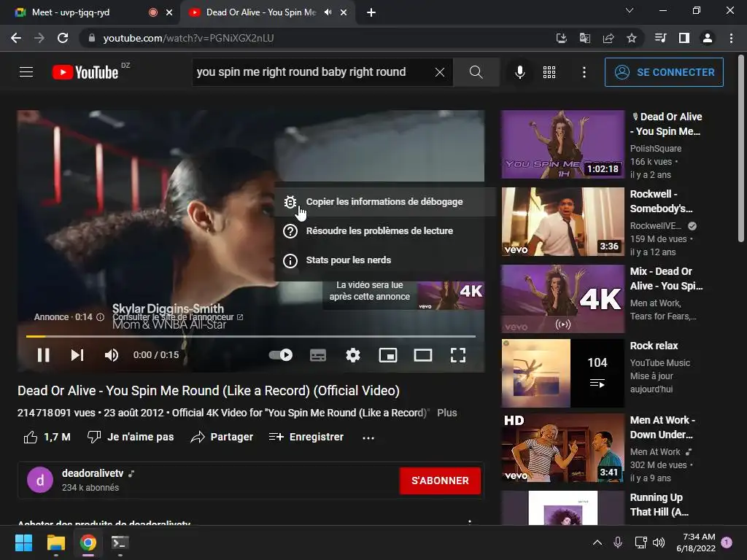Click the URL address bar
The width and height of the screenshot is (747, 560).
(314, 38)
